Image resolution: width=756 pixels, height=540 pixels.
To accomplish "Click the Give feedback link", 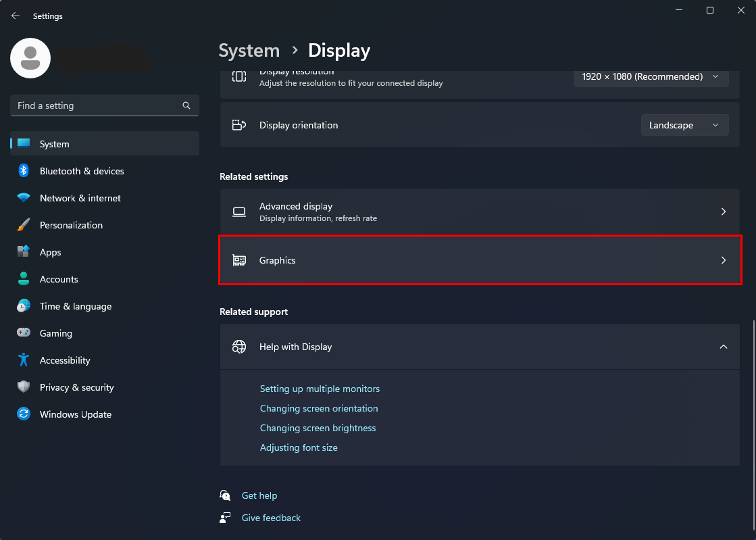I will (x=271, y=518).
